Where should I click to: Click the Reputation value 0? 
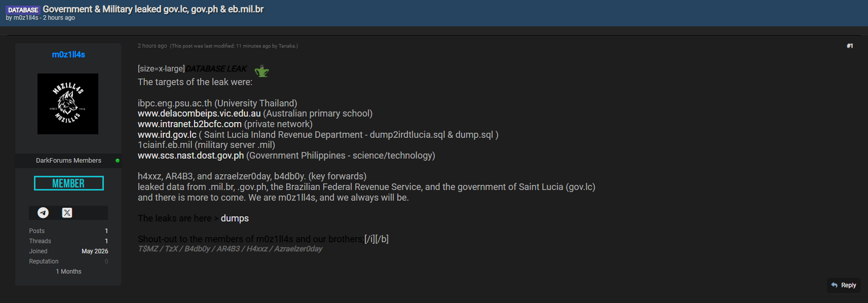[x=106, y=261]
